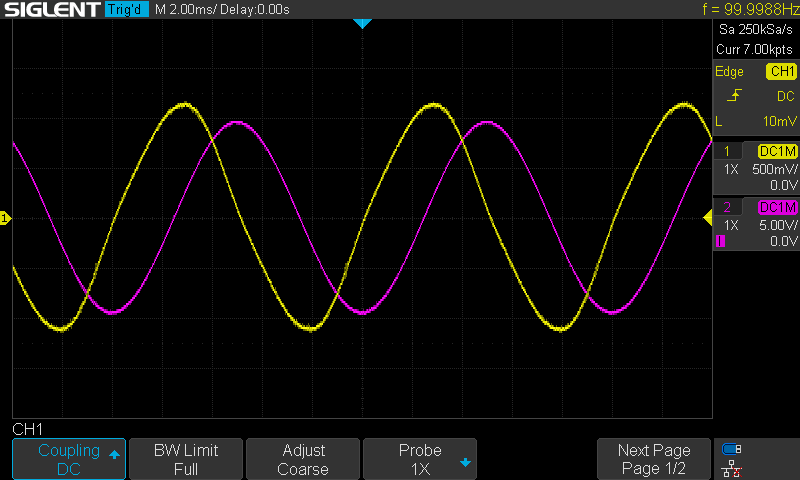Click the LAN network disconnected icon

click(732, 468)
